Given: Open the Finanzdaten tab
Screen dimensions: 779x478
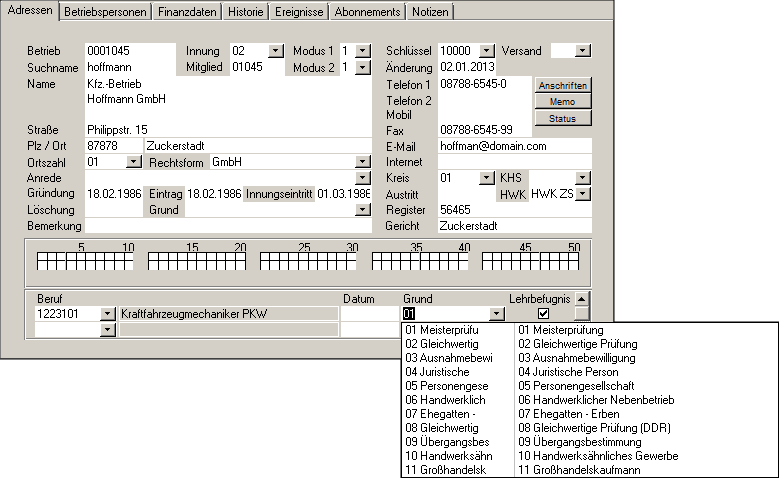Looking at the screenshot, I should pos(188,12).
